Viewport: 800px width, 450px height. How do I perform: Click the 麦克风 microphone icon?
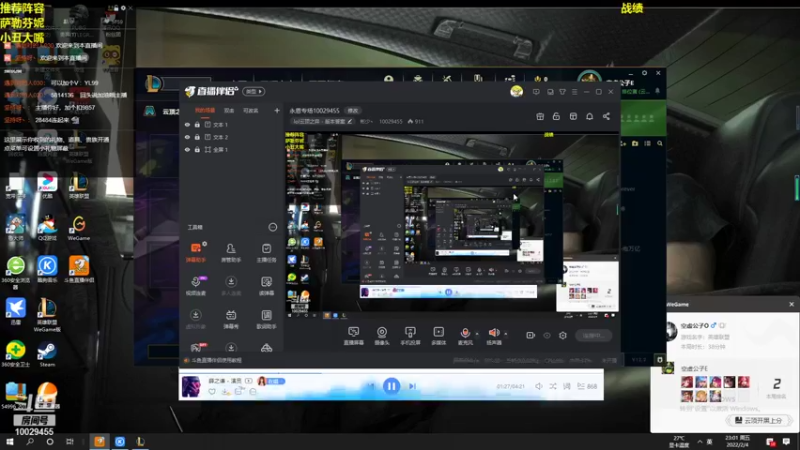click(x=465, y=333)
